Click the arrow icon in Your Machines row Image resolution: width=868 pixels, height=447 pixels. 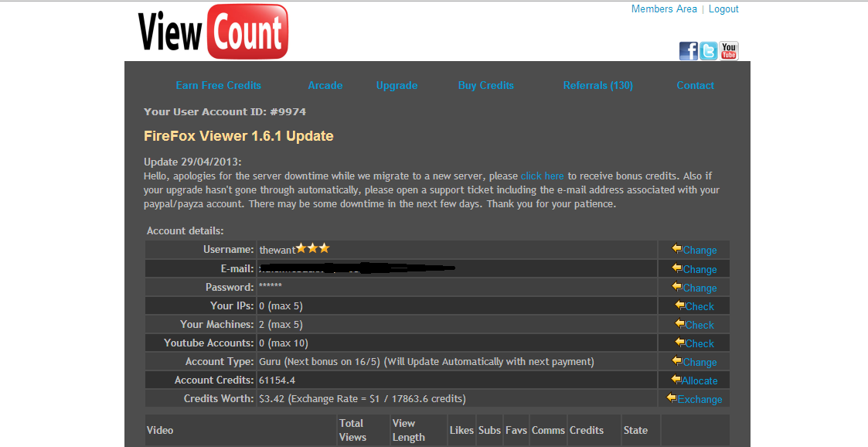pos(679,323)
